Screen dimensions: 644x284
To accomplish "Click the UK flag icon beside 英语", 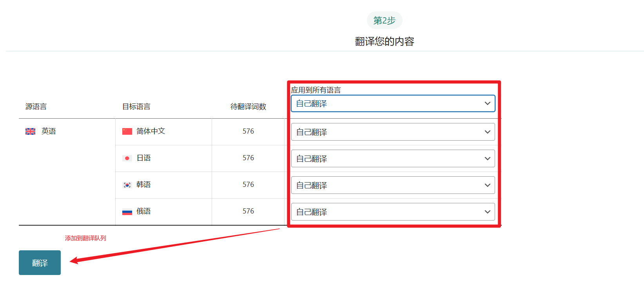I will pos(30,131).
